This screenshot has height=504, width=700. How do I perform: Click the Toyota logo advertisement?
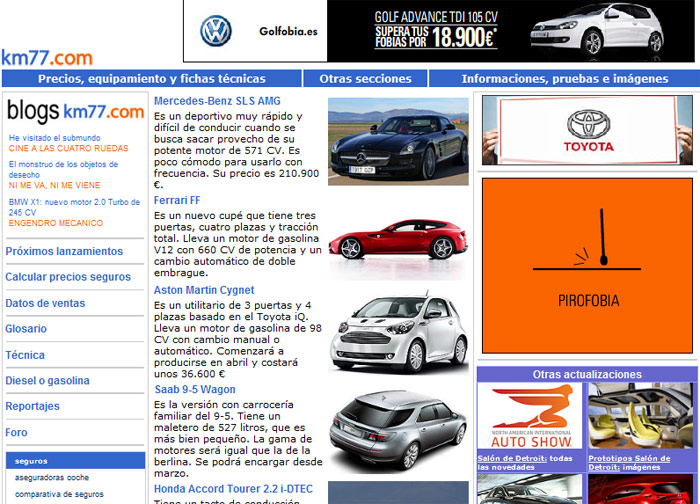point(587,130)
